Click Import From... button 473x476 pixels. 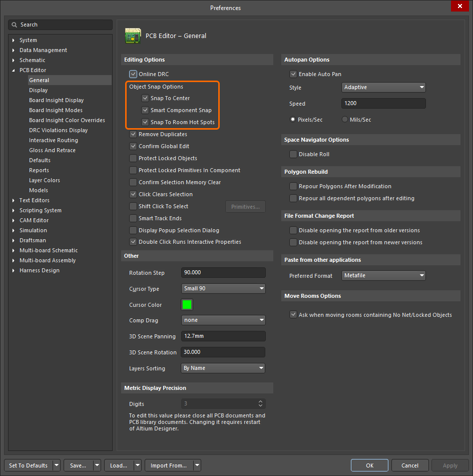(x=169, y=465)
